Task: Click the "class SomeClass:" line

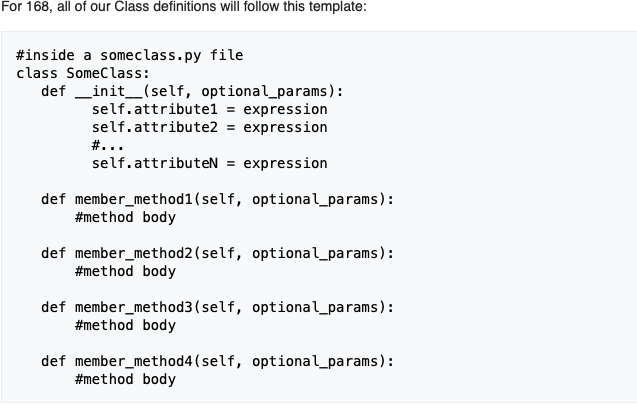Action: [83, 73]
